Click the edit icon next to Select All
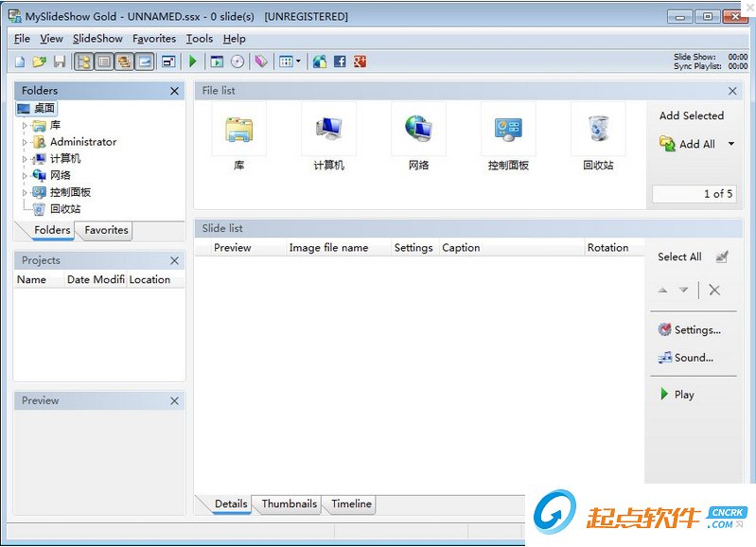This screenshot has height=547, width=756. pyautogui.click(x=722, y=257)
